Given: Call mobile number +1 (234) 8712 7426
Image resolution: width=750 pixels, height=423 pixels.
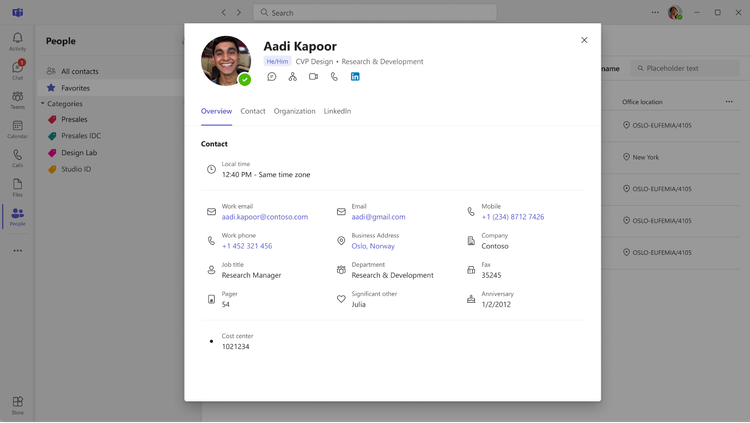Looking at the screenshot, I should click(513, 217).
